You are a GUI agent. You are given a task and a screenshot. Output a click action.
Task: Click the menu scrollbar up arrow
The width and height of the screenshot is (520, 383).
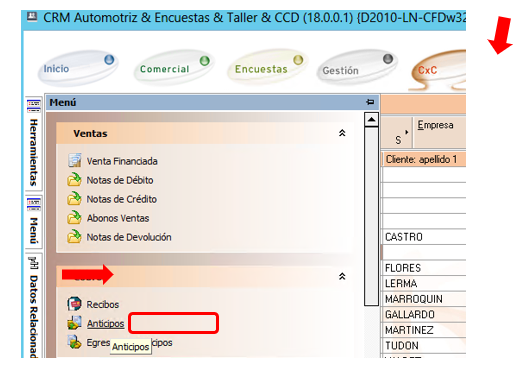click(x=371, y=120)
